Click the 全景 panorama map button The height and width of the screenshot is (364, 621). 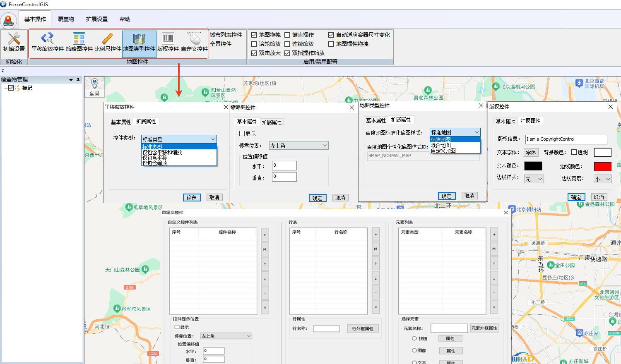pos(94,87)
